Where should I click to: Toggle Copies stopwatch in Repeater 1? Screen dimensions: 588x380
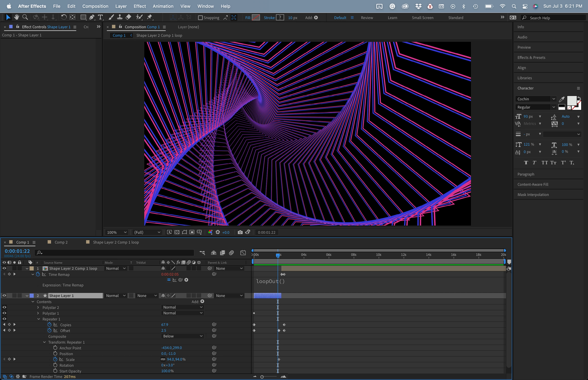point(50,325)
